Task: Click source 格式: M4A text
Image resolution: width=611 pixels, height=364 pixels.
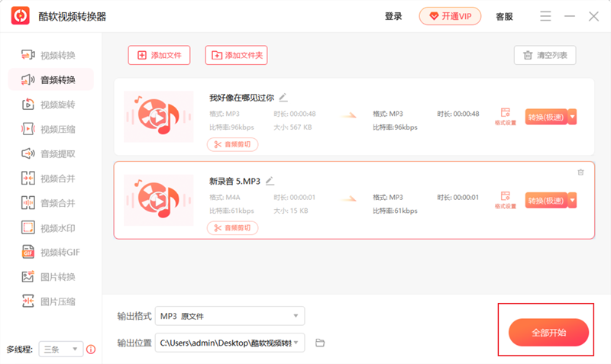Action: tap(225, 198)
